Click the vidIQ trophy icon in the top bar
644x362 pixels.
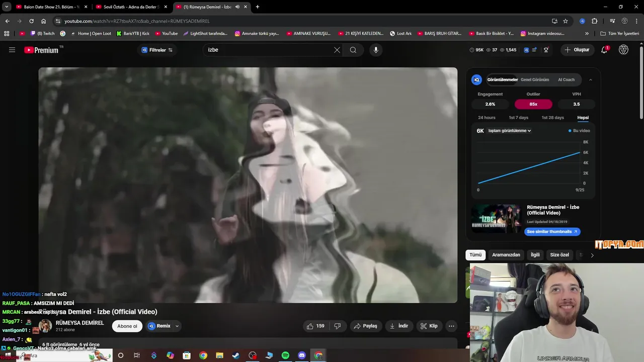coord(546,50)
